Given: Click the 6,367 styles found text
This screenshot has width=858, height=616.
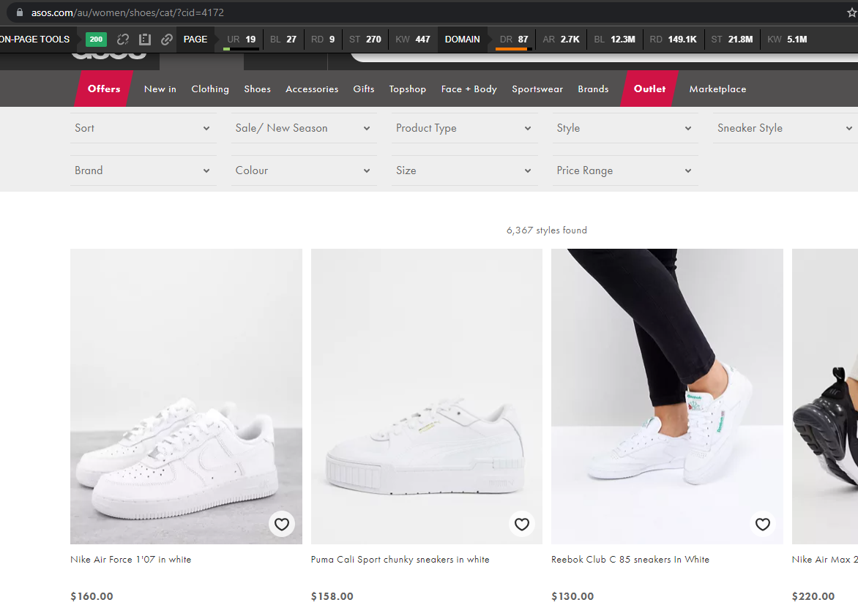Looking at the screenshot, I should [547, 230].
